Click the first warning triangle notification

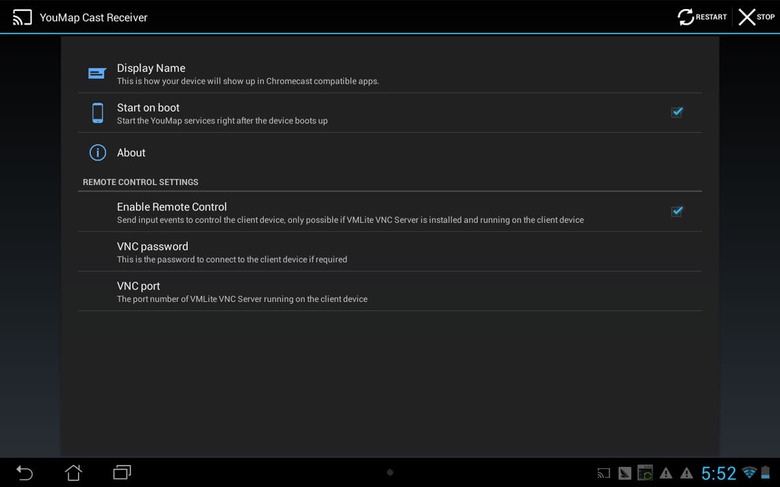coord(666,473)
